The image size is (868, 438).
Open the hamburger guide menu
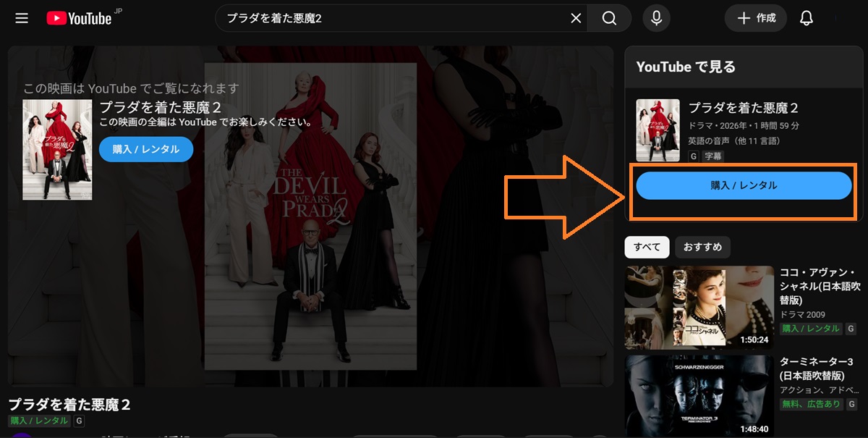(22, 18)
